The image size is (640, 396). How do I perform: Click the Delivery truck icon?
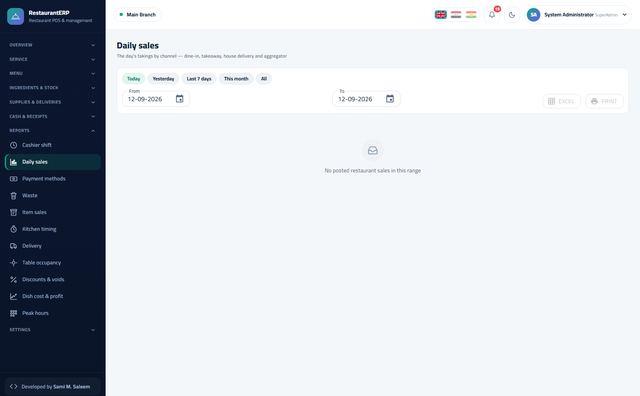[x=13, y=246]
